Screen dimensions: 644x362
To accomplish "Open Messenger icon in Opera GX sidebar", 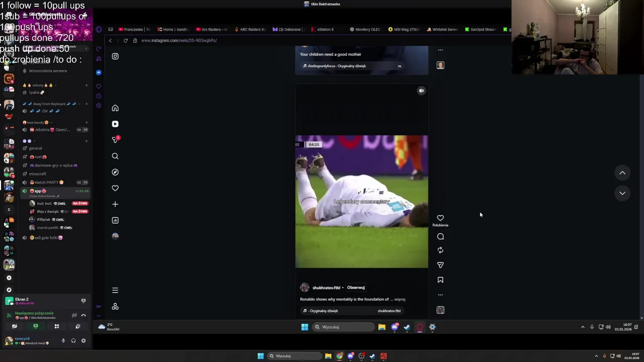I will 99,72.
